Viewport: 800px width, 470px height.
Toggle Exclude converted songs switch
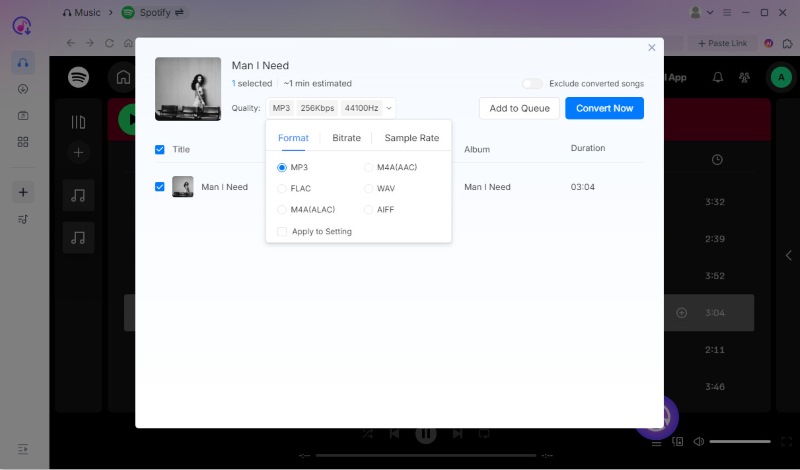tap(532, 84)
